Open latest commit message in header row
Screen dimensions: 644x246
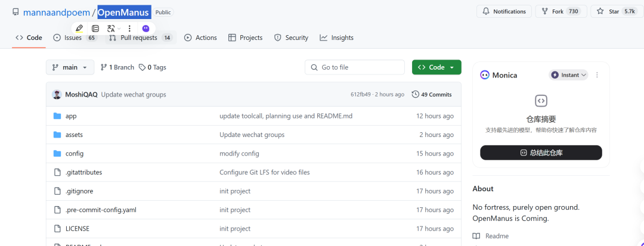tap(134, 94)
